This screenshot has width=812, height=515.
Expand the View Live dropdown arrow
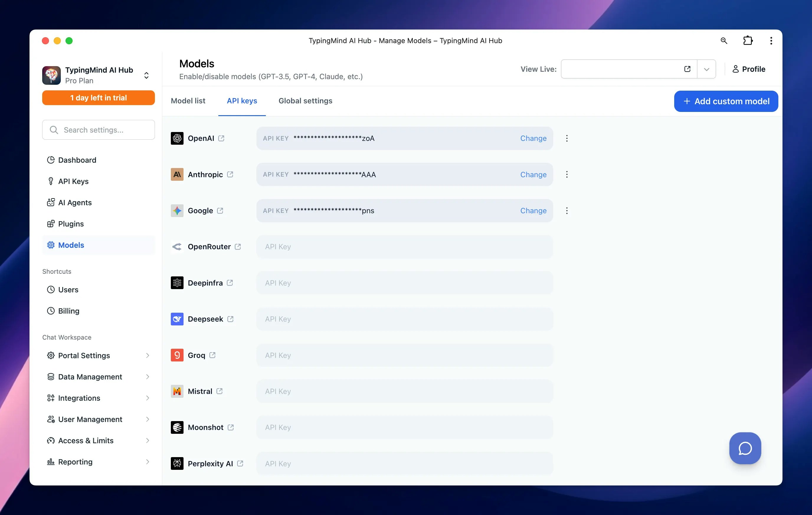point(706,69)
